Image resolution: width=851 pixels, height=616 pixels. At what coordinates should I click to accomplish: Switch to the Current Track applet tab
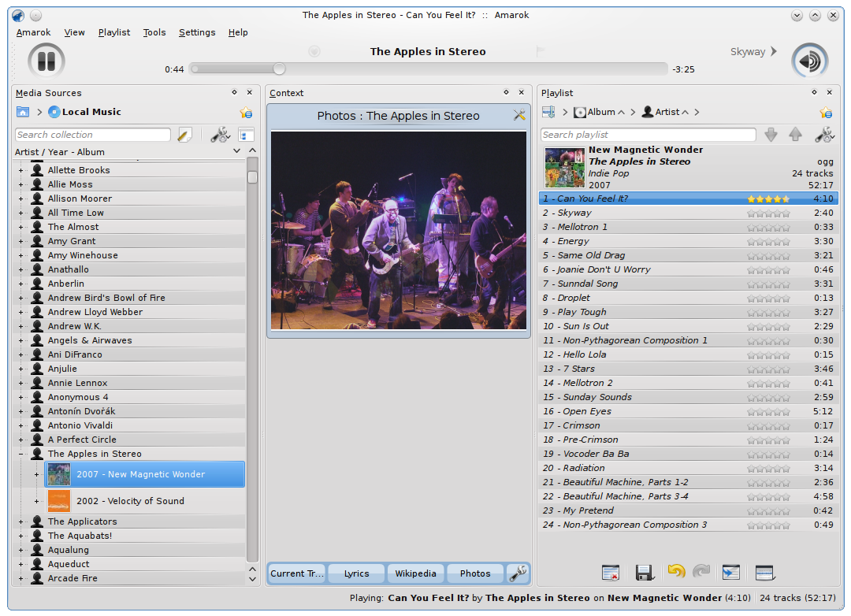[x=297, y=573]
